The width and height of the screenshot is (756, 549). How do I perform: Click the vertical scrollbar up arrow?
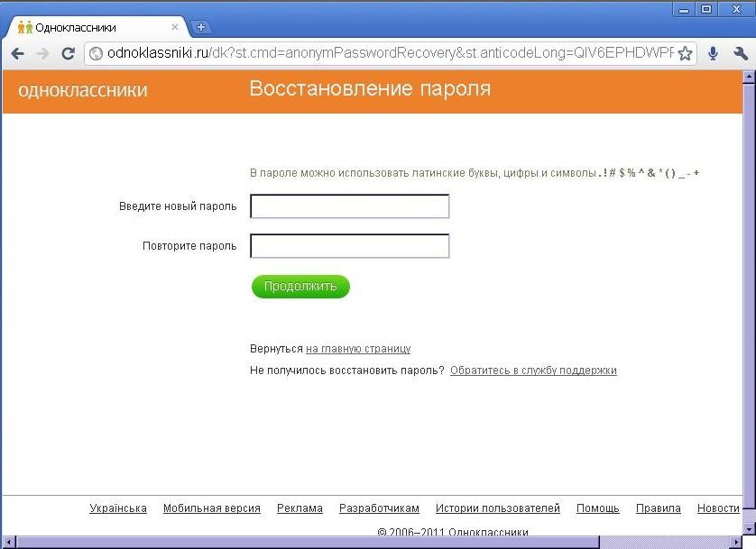(749, 76)
